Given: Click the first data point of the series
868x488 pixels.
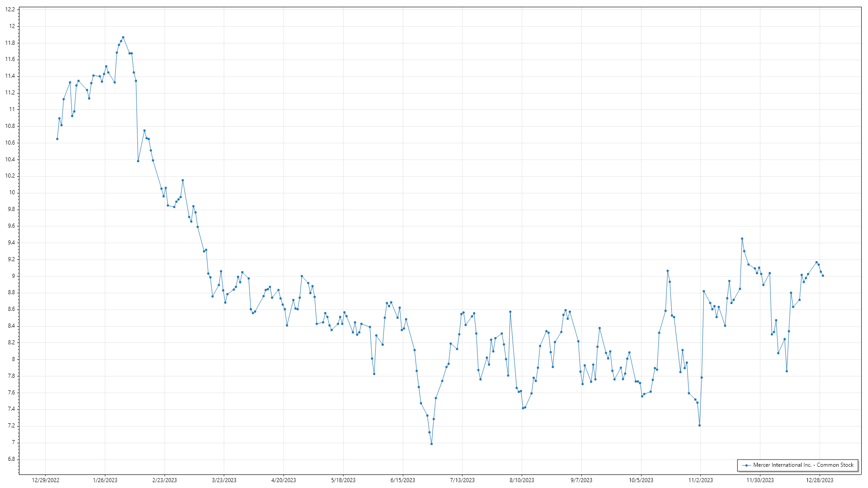Looking at the screenshot, I should (x=57, y=139).
